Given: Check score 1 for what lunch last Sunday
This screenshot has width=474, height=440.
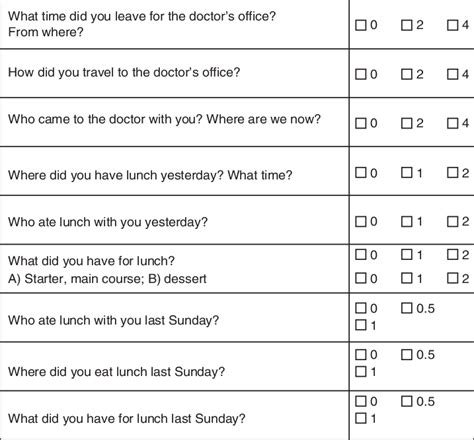Looking at the screenshot, I should tap(361, 418).
